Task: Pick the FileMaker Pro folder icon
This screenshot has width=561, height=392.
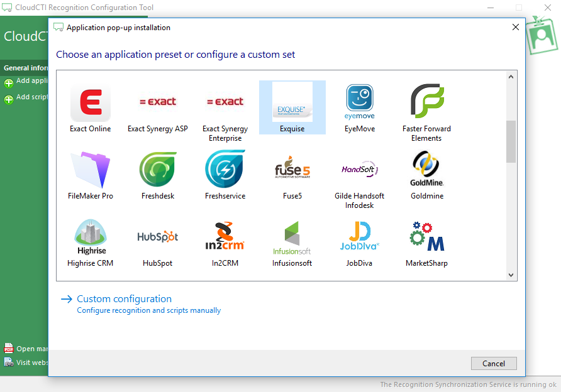Action: coord(91,170)
